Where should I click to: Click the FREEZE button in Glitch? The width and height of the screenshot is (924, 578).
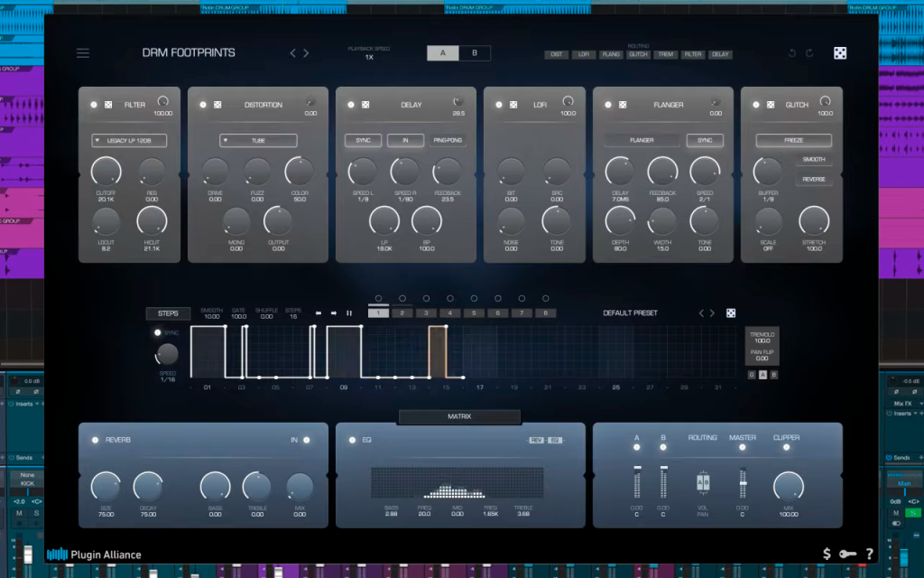[793, 140]
